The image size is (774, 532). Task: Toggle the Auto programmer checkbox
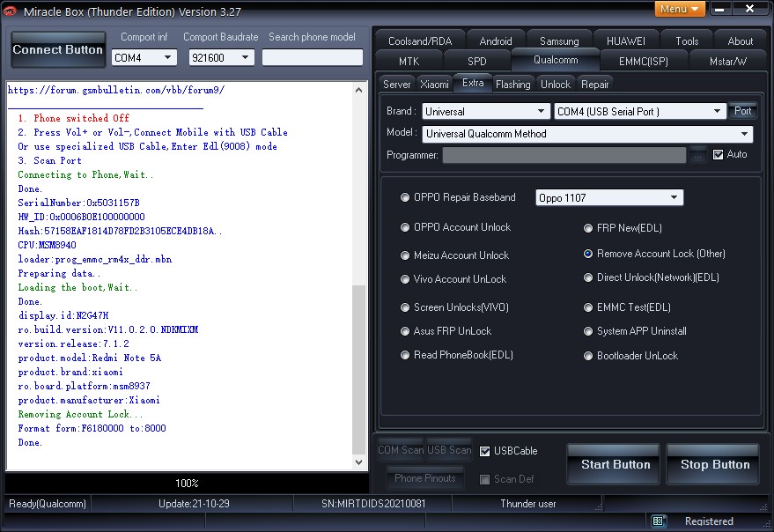pyautogui.click(x=719, y=155)
